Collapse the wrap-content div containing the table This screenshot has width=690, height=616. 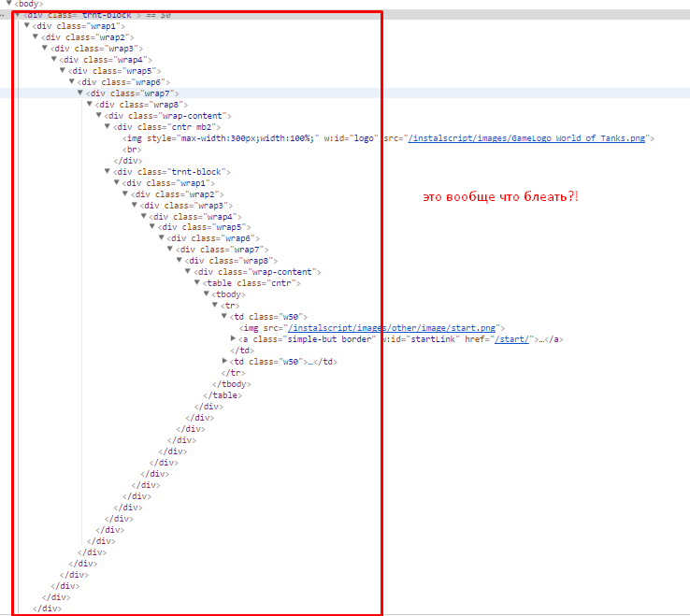[188, 271]
